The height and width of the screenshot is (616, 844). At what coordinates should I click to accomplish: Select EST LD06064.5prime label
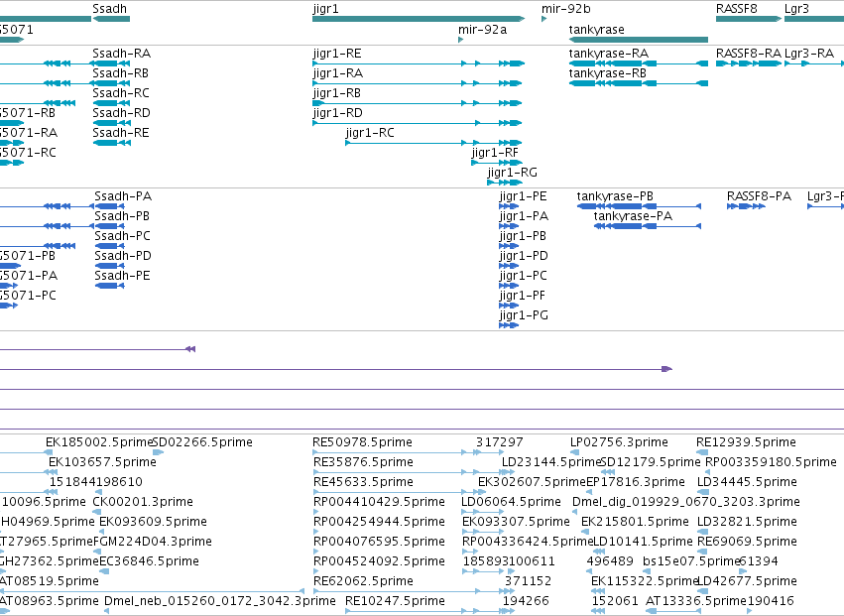(511, 502)
